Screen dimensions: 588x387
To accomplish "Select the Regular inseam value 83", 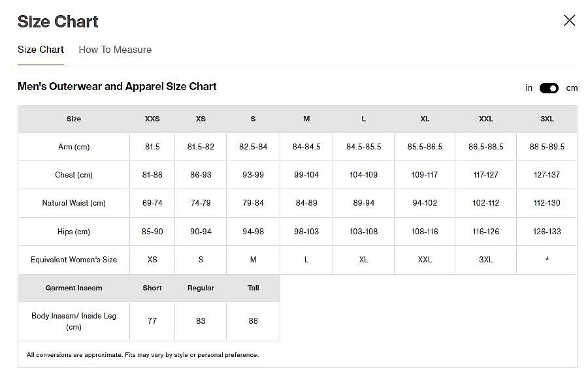I will tap(201, 321).
